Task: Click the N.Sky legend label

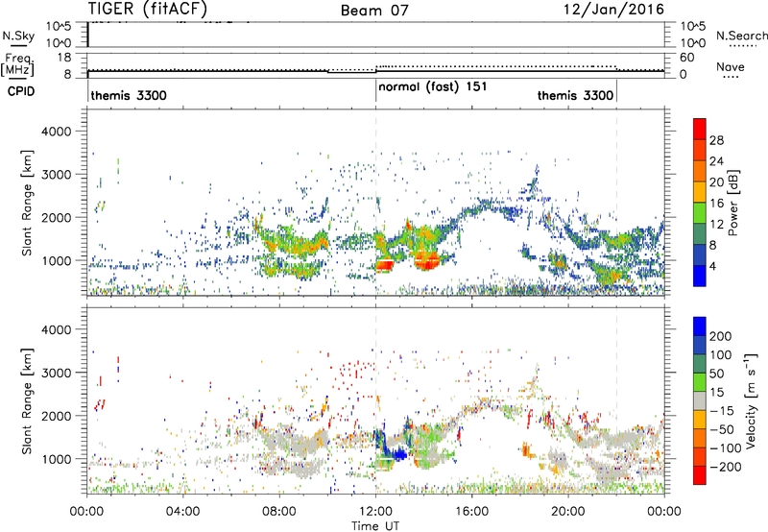Action: [18, 36]
